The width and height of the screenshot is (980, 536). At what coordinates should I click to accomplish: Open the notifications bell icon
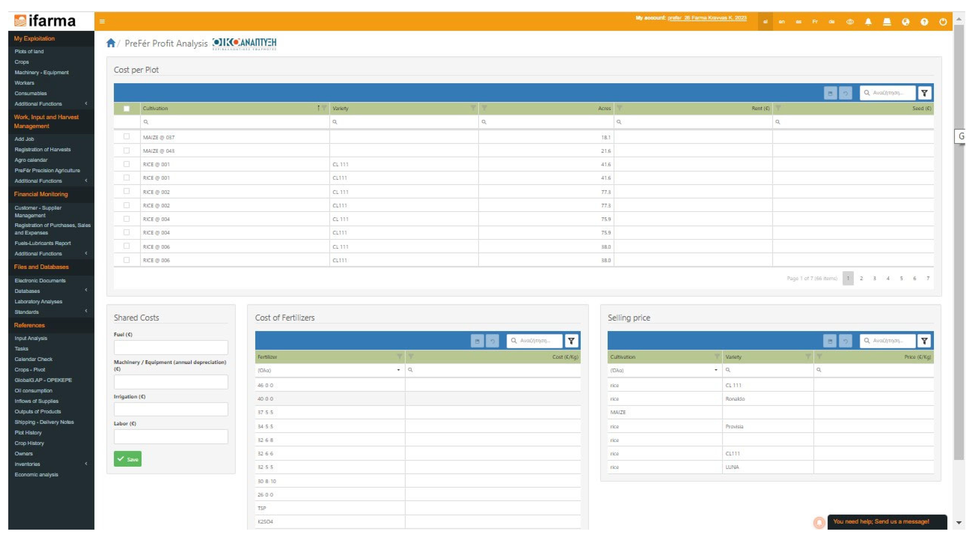pyautogui.click(x=868, y=22)
